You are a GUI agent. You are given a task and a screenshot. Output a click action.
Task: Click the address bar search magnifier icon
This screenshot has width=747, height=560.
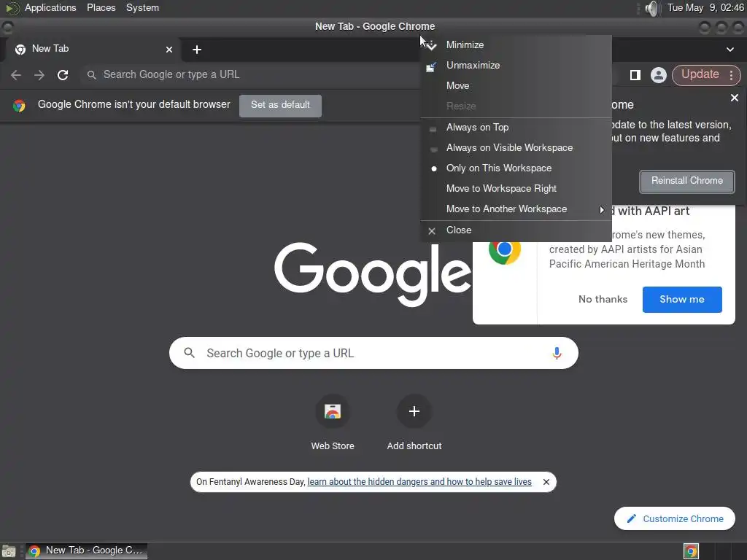[91, 75]
